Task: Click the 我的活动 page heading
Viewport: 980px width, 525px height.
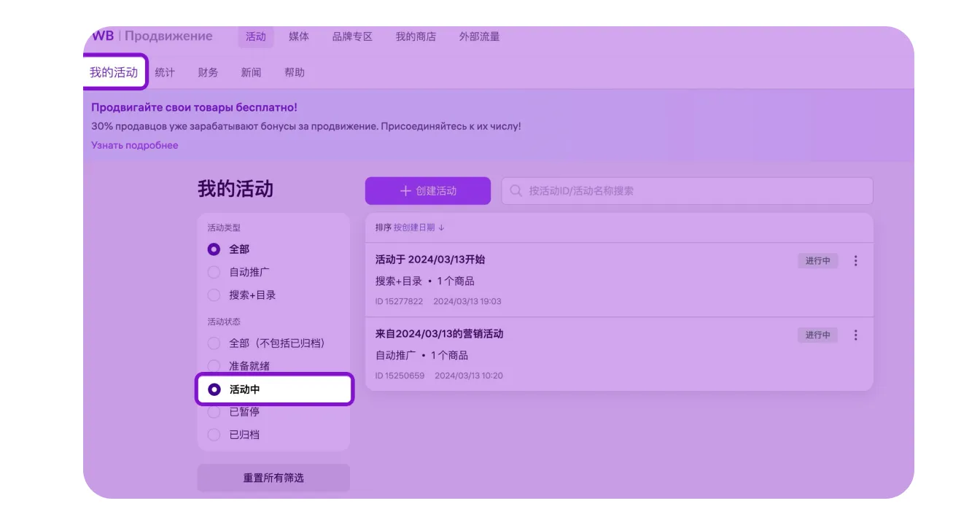Action: pyautogui.click(x=236, y=190)
